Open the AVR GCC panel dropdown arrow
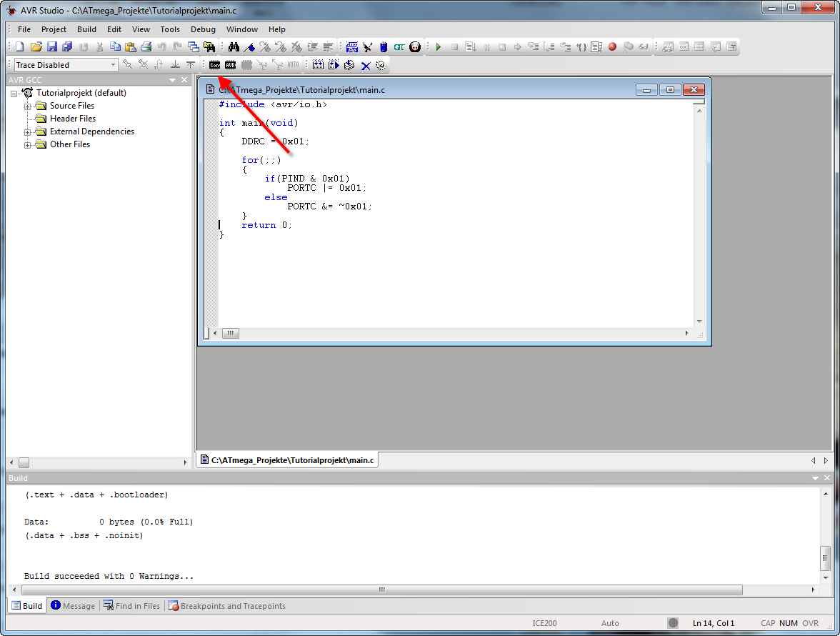 pos(173,80)
